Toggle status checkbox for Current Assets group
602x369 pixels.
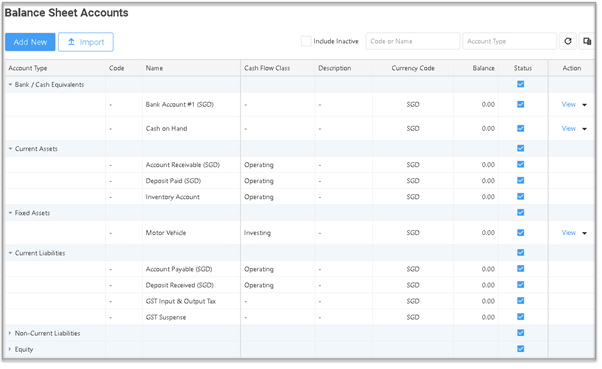coord(521,148)
